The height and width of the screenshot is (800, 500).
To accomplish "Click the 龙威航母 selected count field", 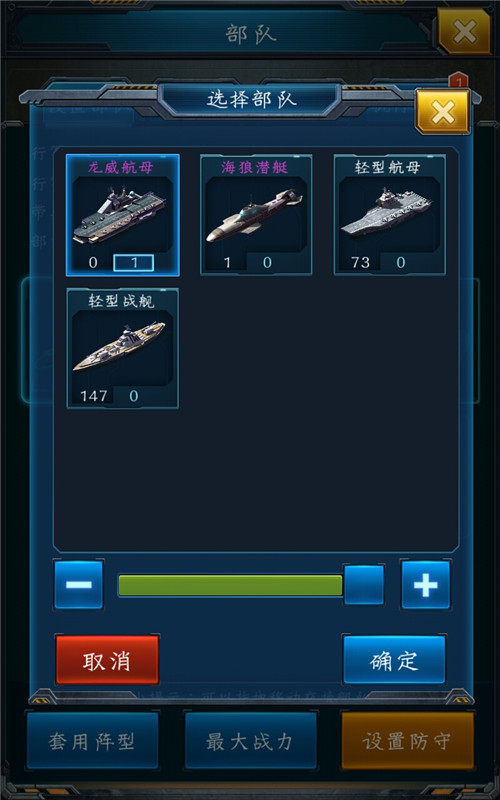I will pyautogui.click(x=133, y=263).
